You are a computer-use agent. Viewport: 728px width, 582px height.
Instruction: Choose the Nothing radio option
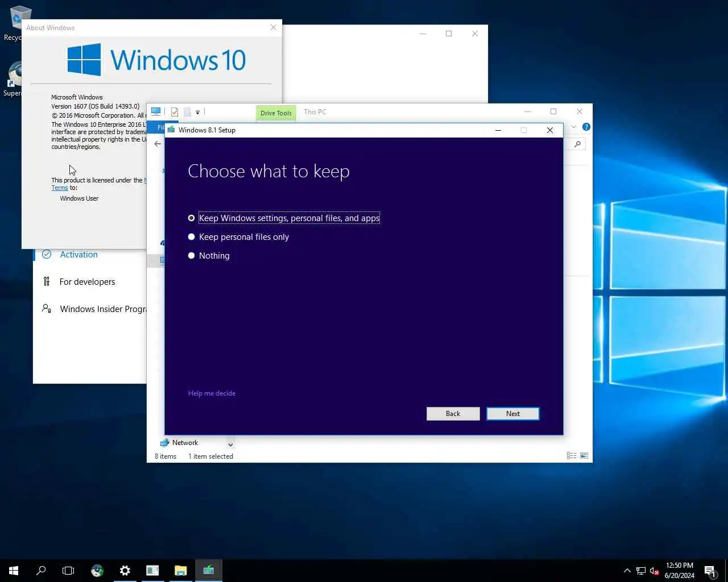click(209, 256)
